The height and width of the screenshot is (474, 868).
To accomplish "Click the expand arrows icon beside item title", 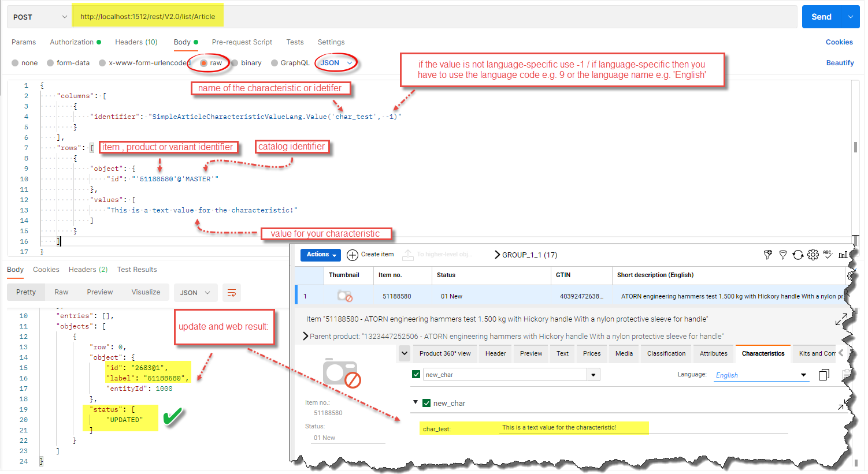I will (x=841, y=319).
